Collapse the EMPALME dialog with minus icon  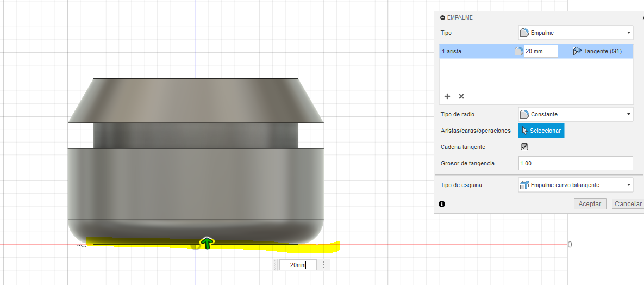coord(442,18)
